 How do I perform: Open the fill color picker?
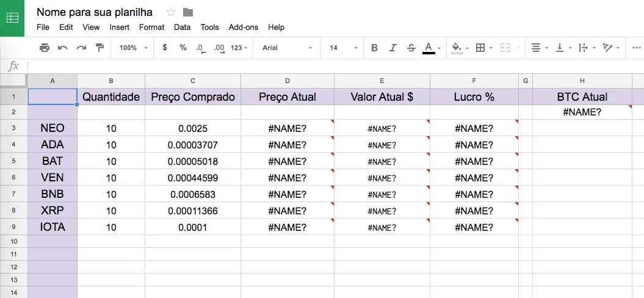(x=457, y=48)
